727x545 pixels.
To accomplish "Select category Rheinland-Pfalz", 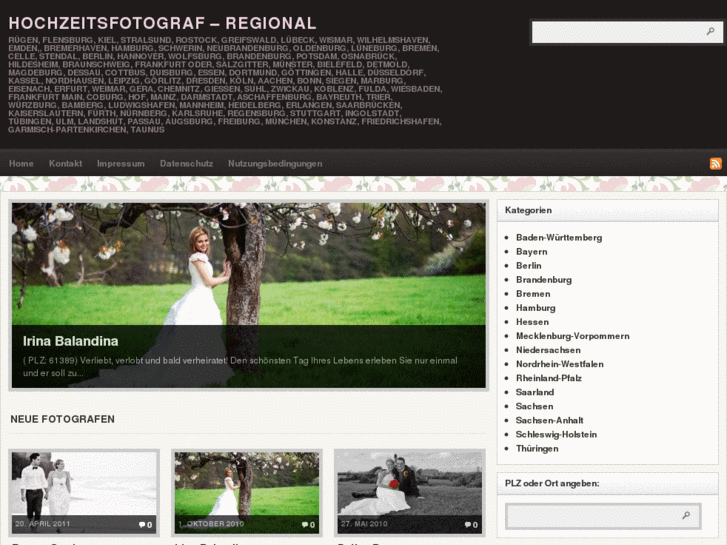I will pos(548,378).
